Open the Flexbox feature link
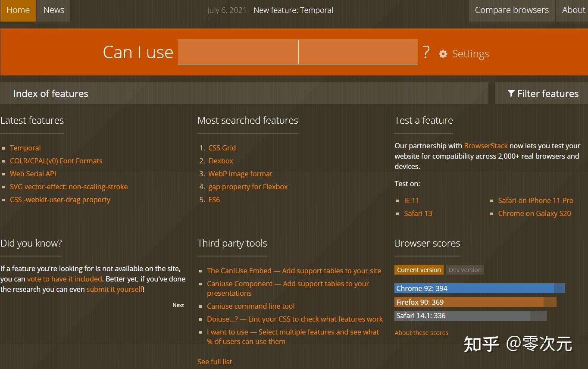 [221, 161]
